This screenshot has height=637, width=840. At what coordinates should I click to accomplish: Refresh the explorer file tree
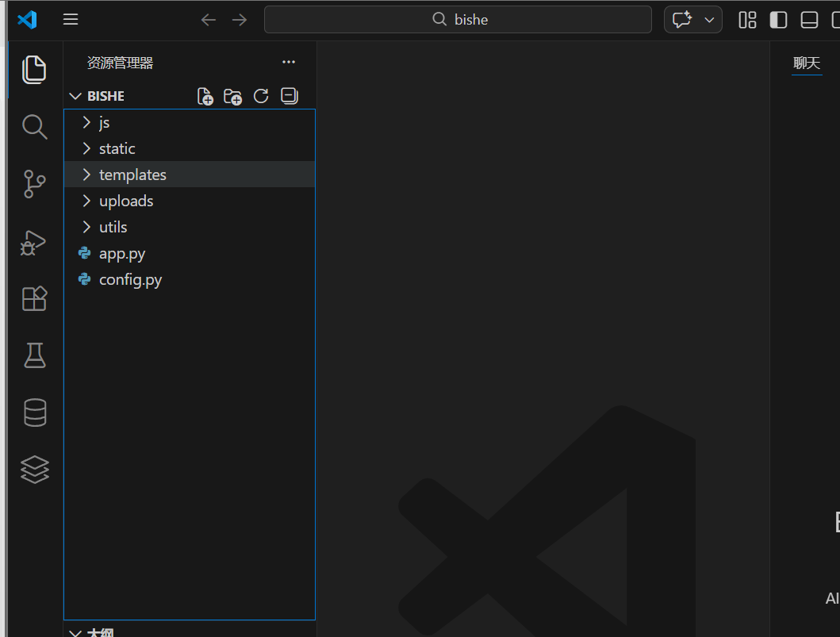pyautogui.click(x=261, y=97)
